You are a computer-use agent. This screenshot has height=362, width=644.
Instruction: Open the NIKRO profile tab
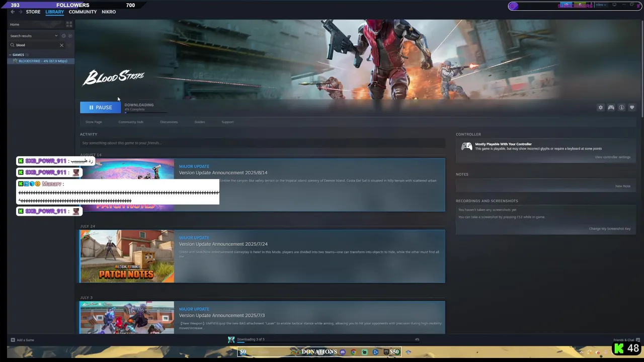(x=109, y=12)
